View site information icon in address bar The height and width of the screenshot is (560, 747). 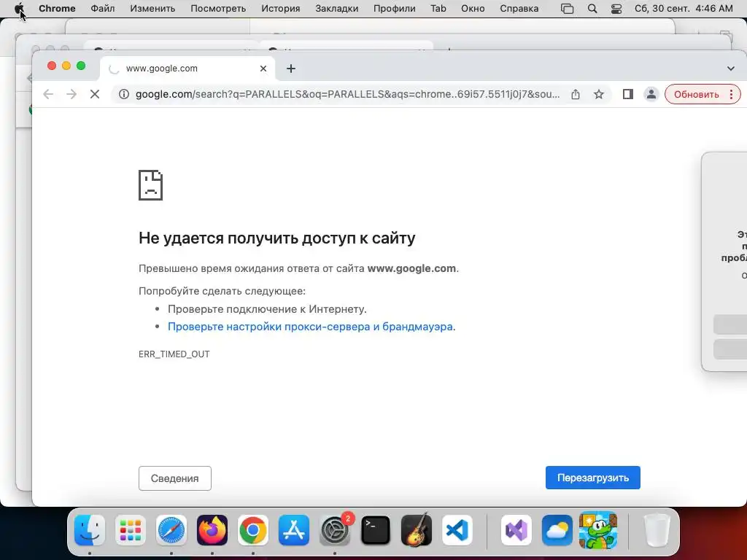click(x=124, y=94)
